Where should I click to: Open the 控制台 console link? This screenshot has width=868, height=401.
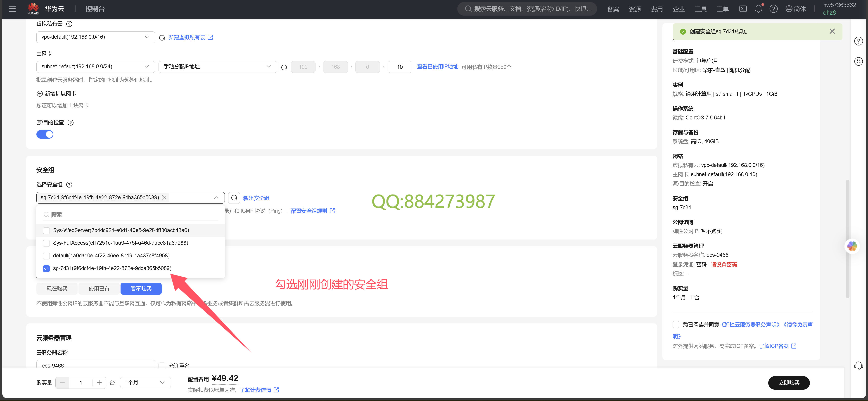point(95,9)
